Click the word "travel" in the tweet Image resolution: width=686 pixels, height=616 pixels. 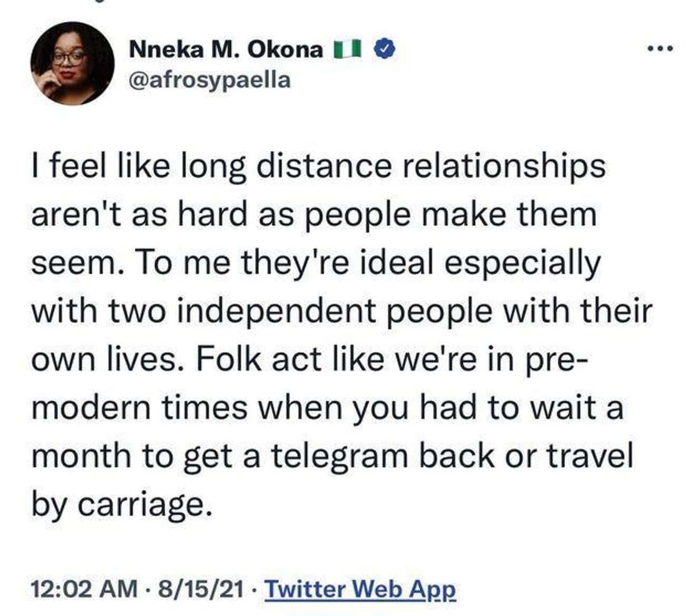point(588,456)
